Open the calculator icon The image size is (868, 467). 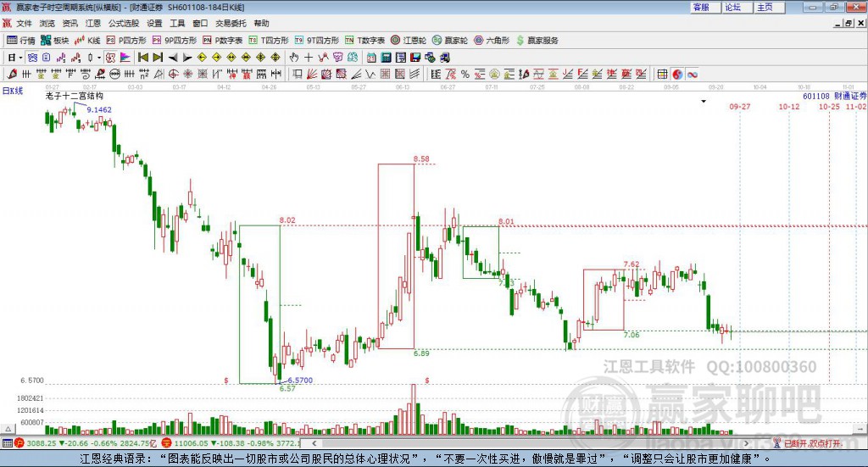pos(386,58)
